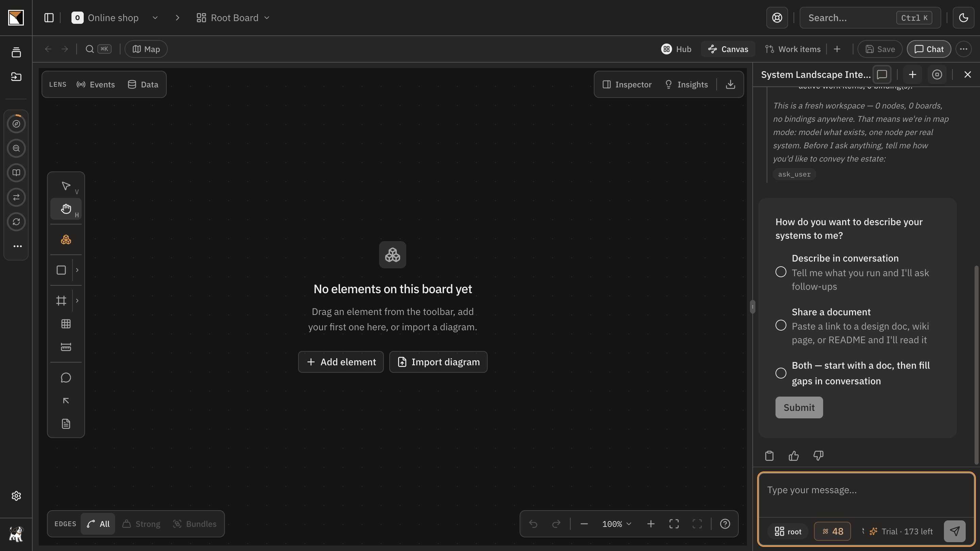980x551 pixels.
Task: Give thumbs down to the response
Action: [x=818, y=455]
